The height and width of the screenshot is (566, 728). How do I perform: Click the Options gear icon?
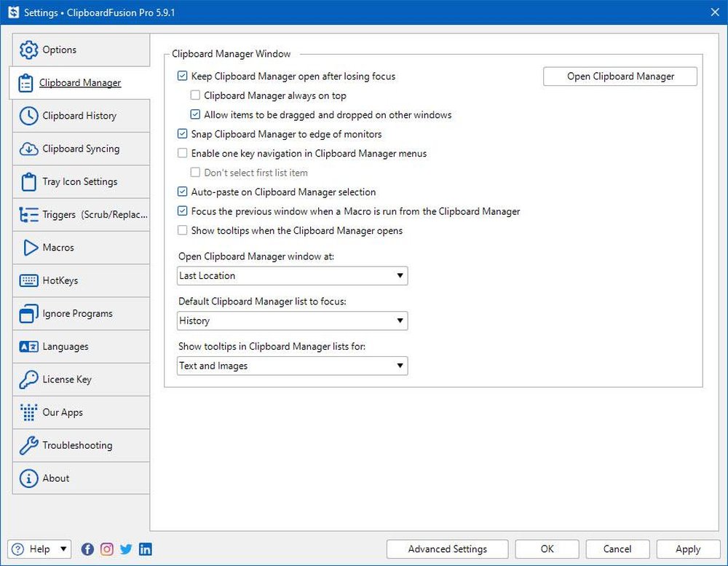28,50
